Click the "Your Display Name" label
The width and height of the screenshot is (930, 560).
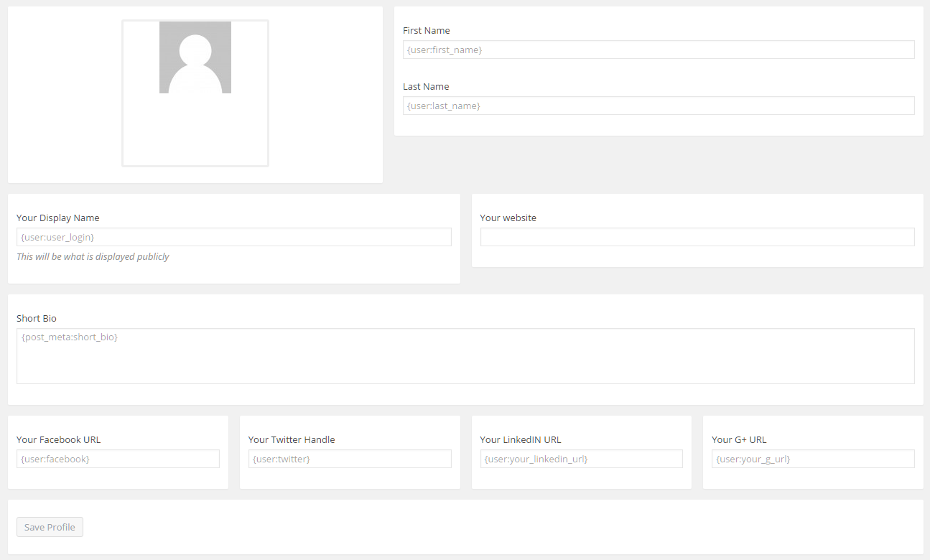click(58, 218)
